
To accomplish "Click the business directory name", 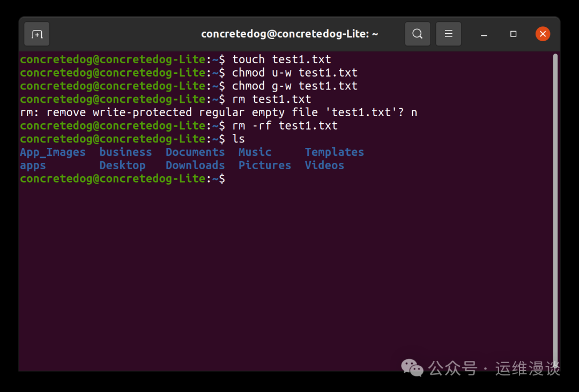I will pos(125,152).
